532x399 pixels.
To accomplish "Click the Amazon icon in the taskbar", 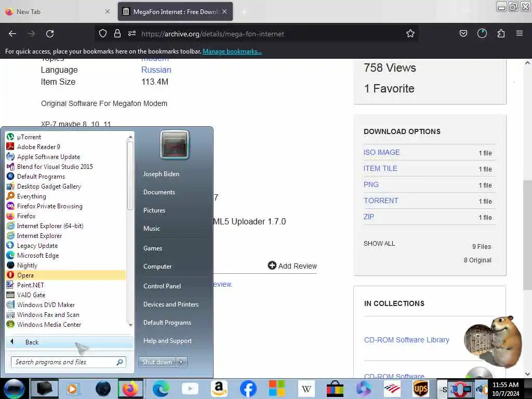I will tap(219, 389).
